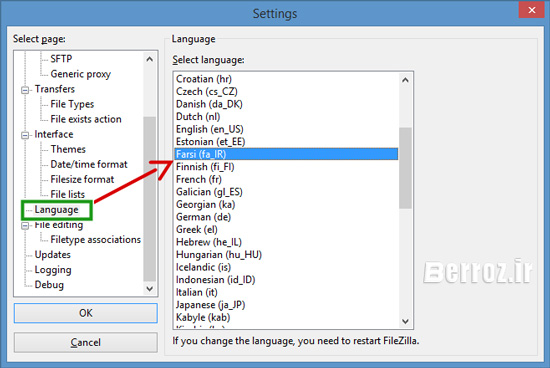Open the File Types page
This screenshot has width=550, height=368.
(72, 104)
